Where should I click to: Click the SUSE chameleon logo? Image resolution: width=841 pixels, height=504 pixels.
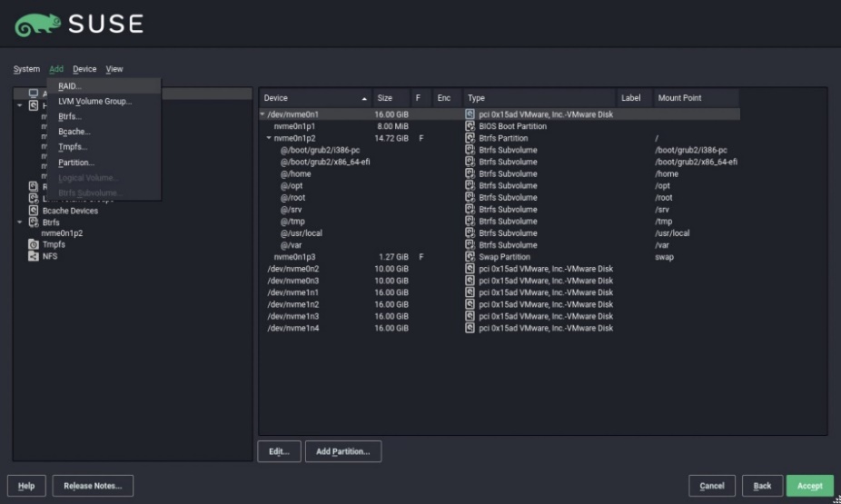click(37, 25)
